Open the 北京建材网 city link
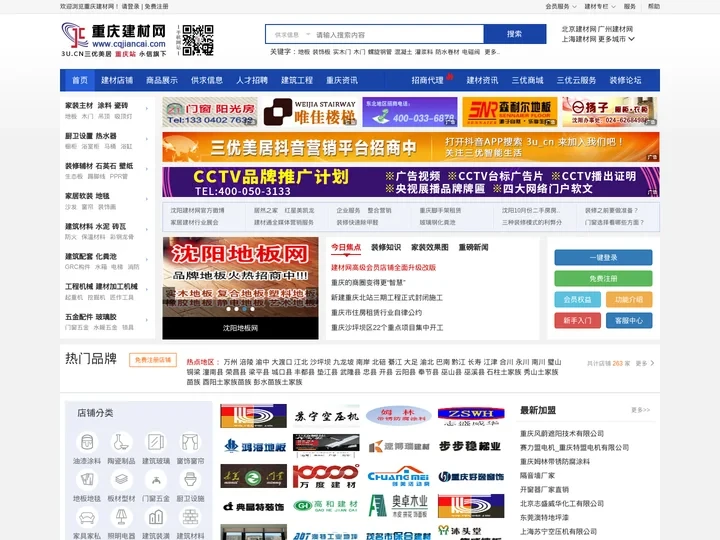This screenshot has width=720, height=540. 579,29
